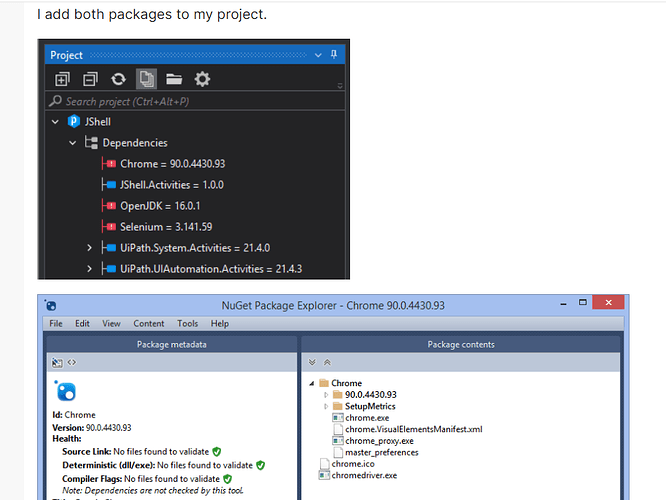
Task: Open Project Settings gear icon
Action: pyautogui.click(x=202, y=79)
